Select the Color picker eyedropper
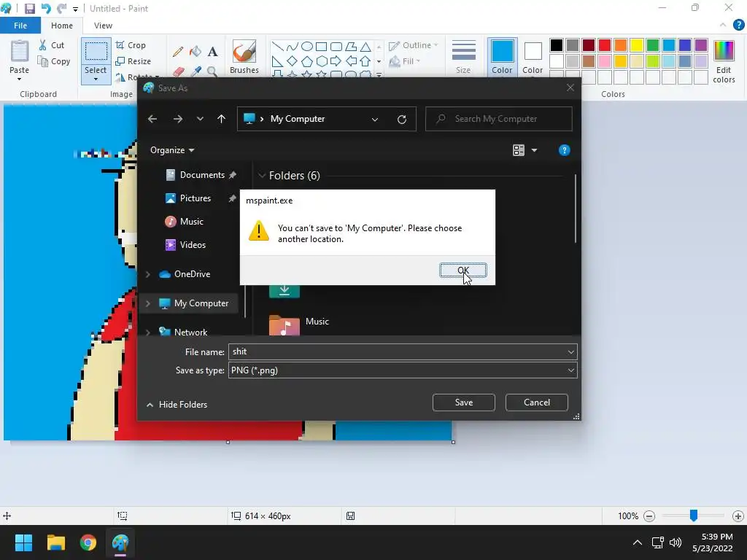The height and width of the screenshot is (560, 747). (196, 71)
